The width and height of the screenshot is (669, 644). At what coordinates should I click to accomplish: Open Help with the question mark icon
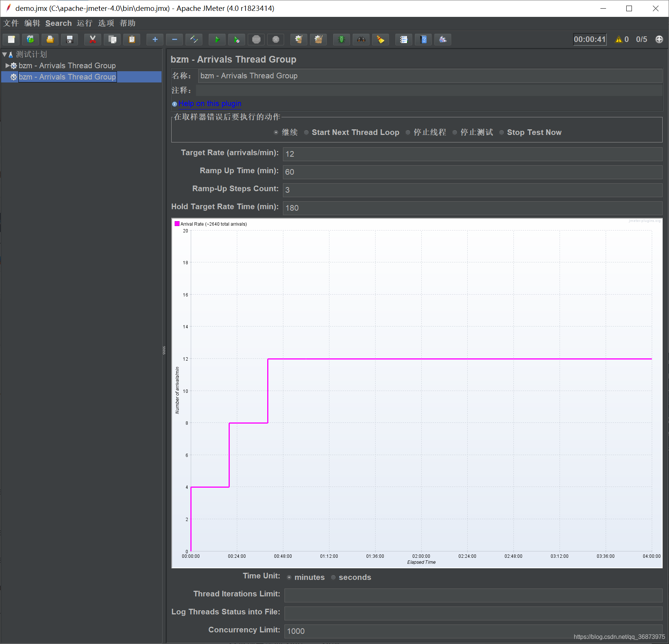point(424,39)
